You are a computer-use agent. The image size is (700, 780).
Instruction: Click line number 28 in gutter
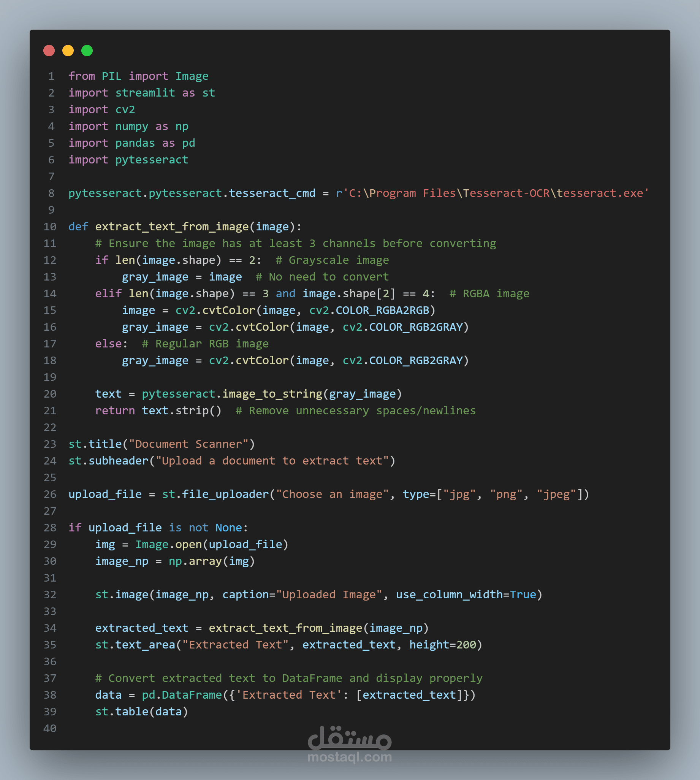pos(50,528)
